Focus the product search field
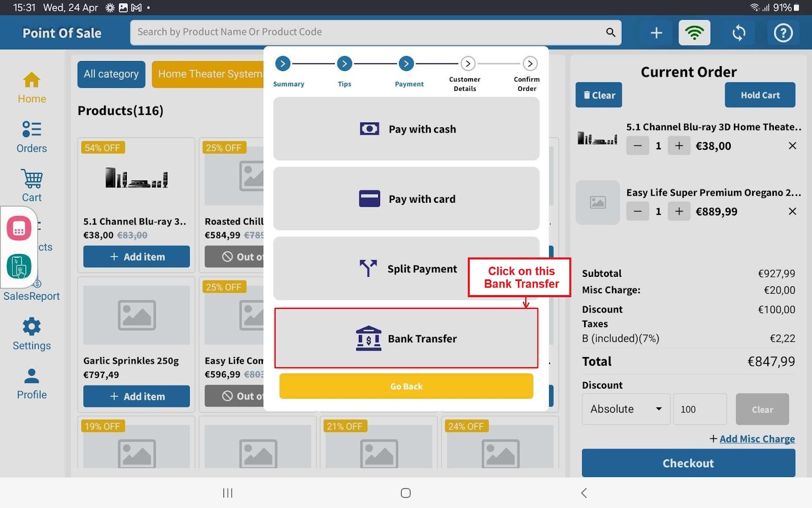 tap(365, 33)
